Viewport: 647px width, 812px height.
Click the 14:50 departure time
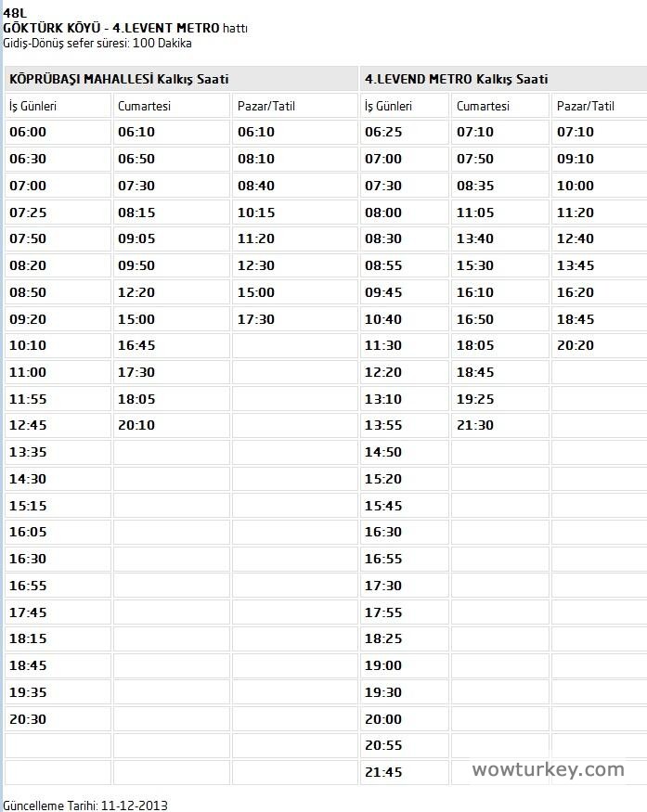(383, 452)
